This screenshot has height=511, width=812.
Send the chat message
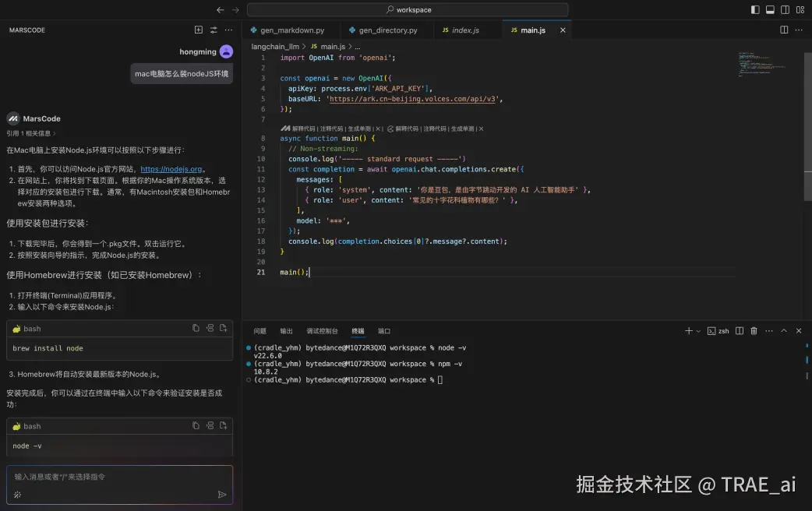222,495
